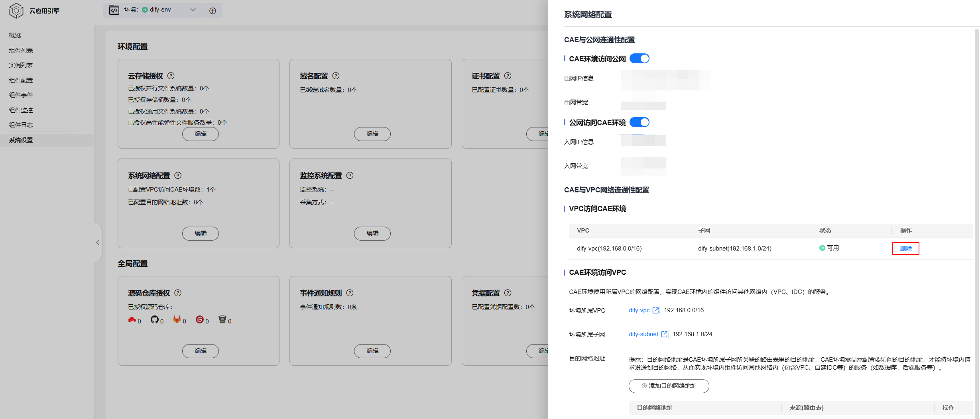Screen dimensions: 980x419
Task: Click the 192.168.1.0/24 subnet address text
Action: click(x=693, y=334)
